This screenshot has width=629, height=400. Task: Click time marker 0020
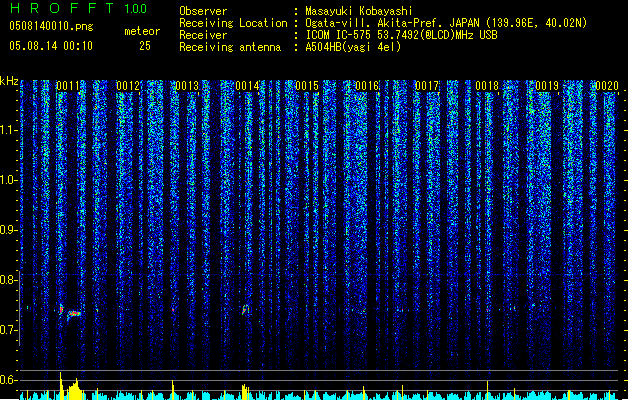pos(607,86)
